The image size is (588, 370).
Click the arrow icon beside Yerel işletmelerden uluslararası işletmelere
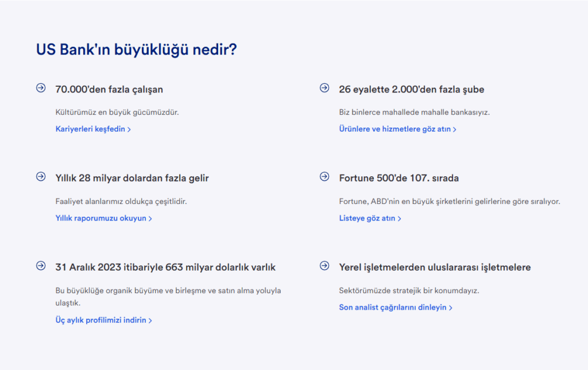point(324,265)
